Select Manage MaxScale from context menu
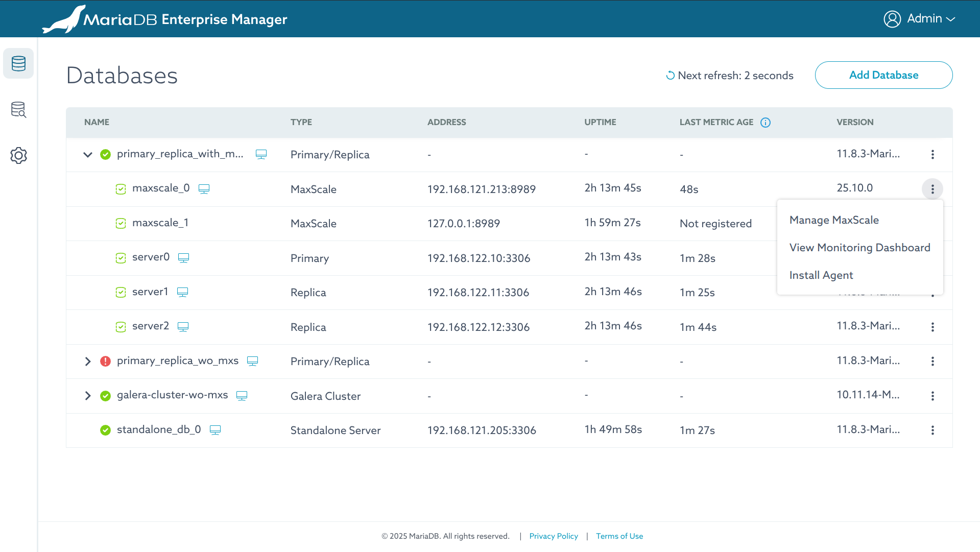Image resolution: width=980 pixels, height=552 pixels. tap(833, 220)
